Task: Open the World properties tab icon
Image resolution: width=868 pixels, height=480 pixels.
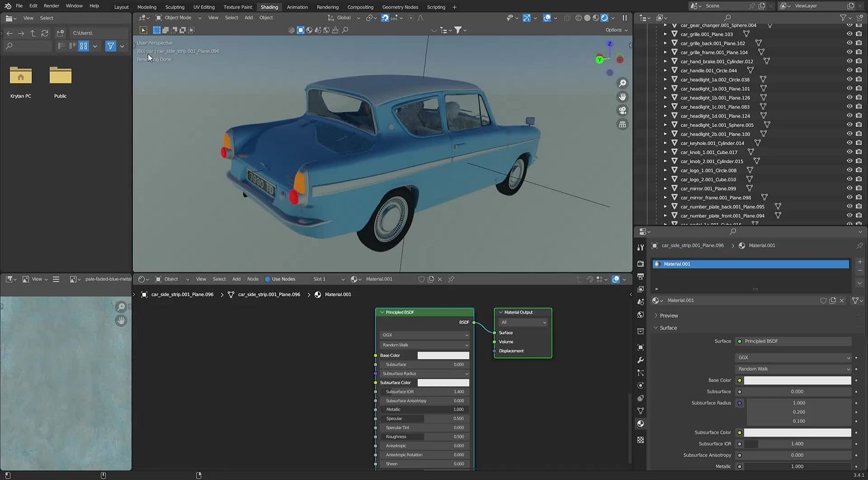Action: (x=640, y=315)
